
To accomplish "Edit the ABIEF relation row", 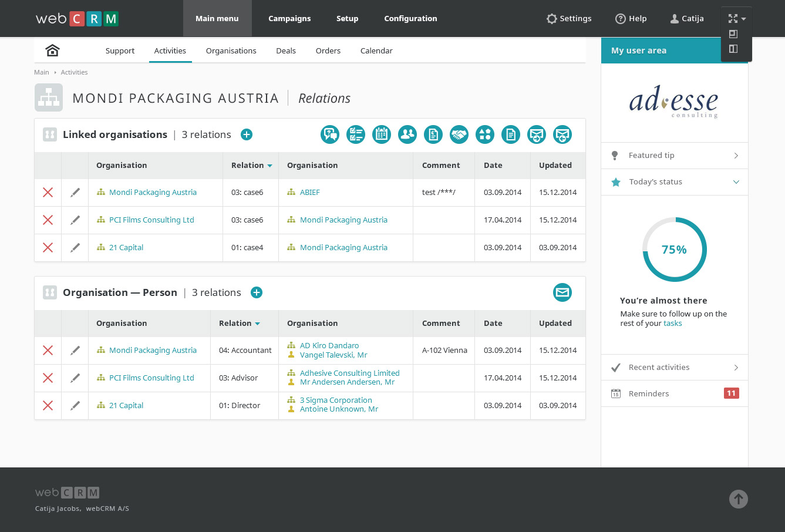I will 75,192.
